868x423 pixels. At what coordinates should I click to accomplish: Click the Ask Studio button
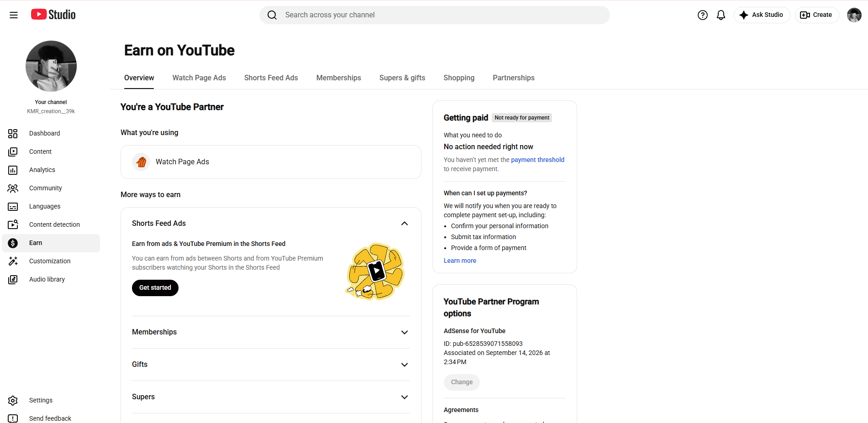762,15
